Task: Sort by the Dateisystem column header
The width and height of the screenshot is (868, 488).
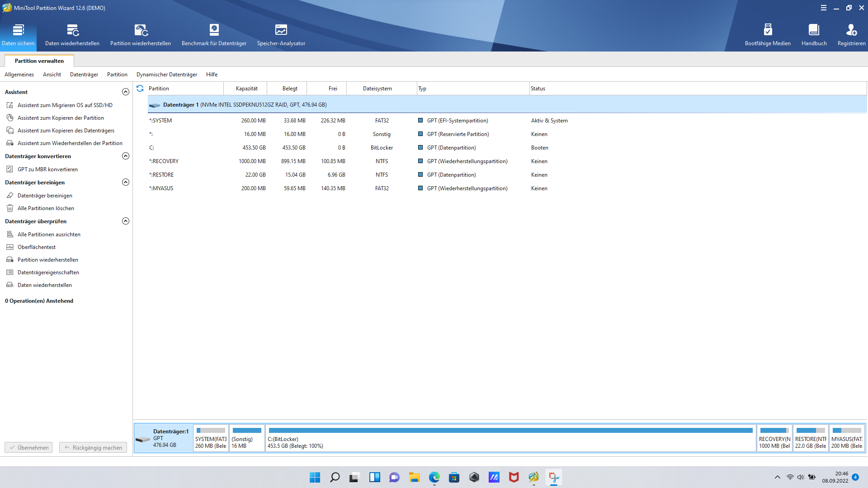Action: (382, 89)
